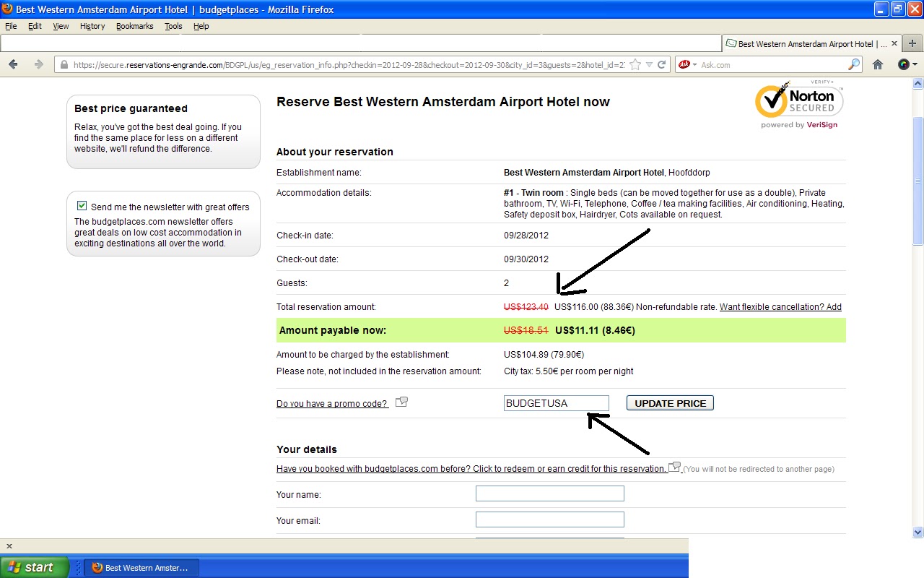Click the crossed-out US$18.51 price

click(x=526, y=330)
